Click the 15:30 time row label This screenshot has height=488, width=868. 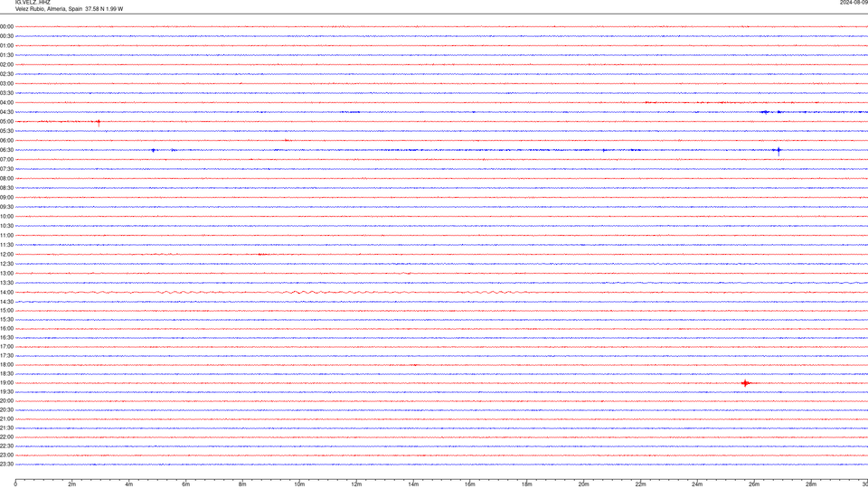(x=6, y=320)
